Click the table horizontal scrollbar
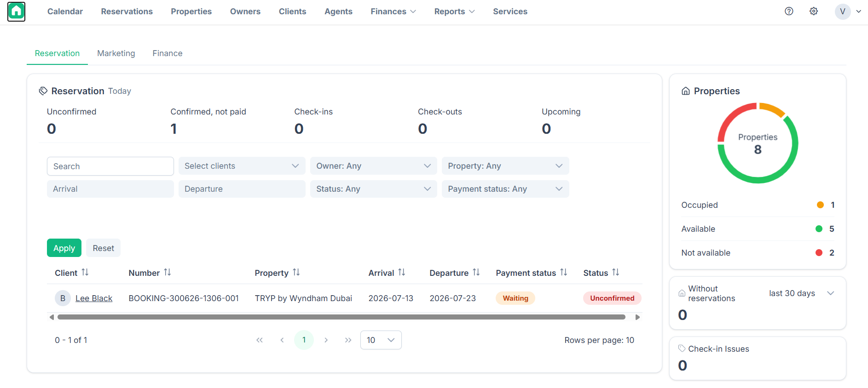 click(341, 317)
